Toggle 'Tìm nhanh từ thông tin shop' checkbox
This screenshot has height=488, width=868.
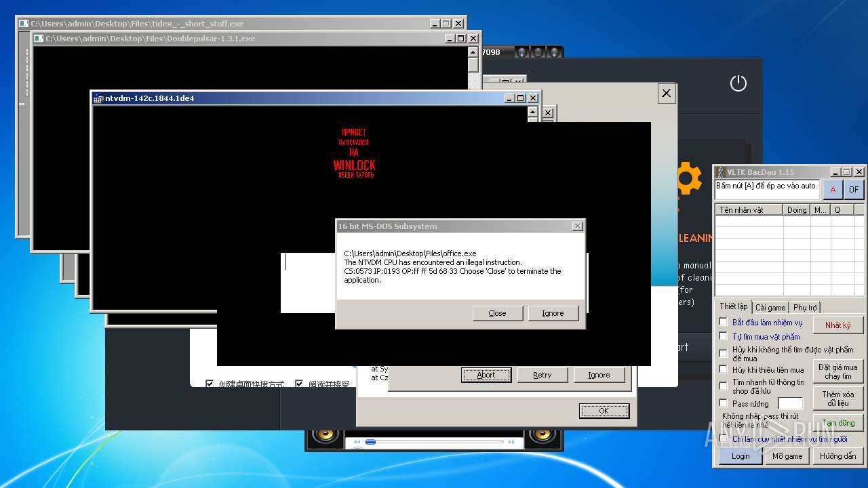723,386
